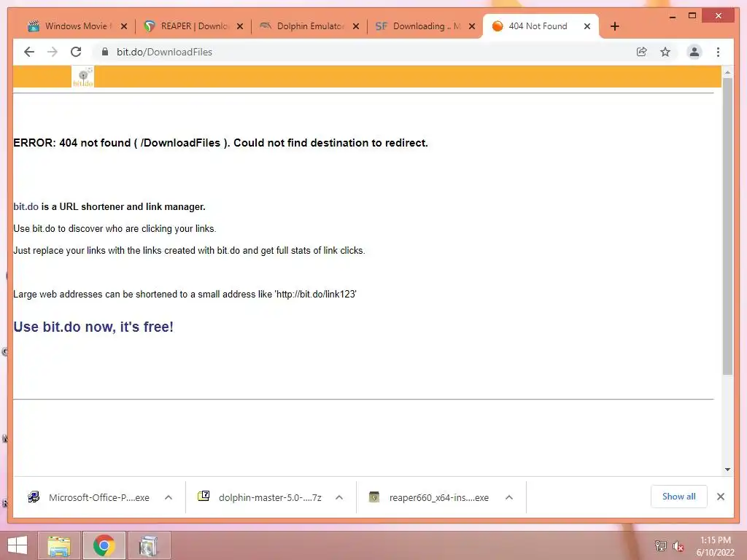The width and height of the screenshot is (747, 560).
Task: Click the forward navigation arrow
Action: tap(53, 52)
